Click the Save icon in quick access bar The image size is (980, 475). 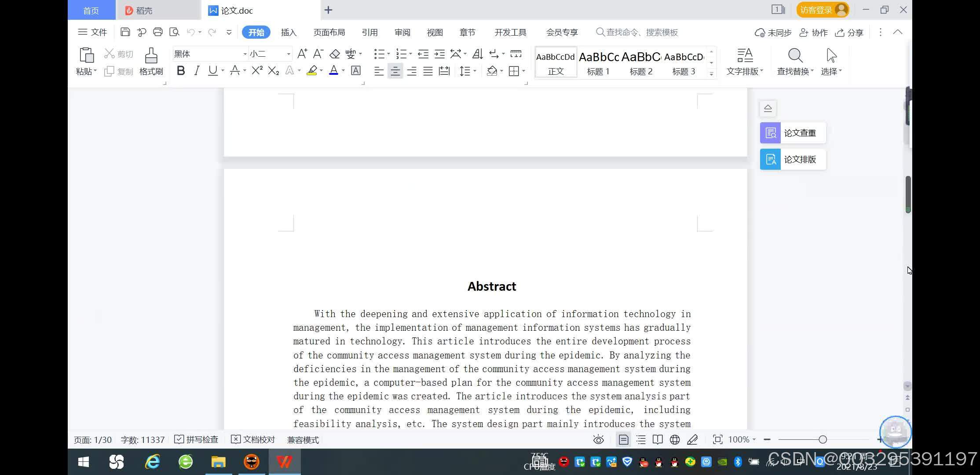[125, 32]
